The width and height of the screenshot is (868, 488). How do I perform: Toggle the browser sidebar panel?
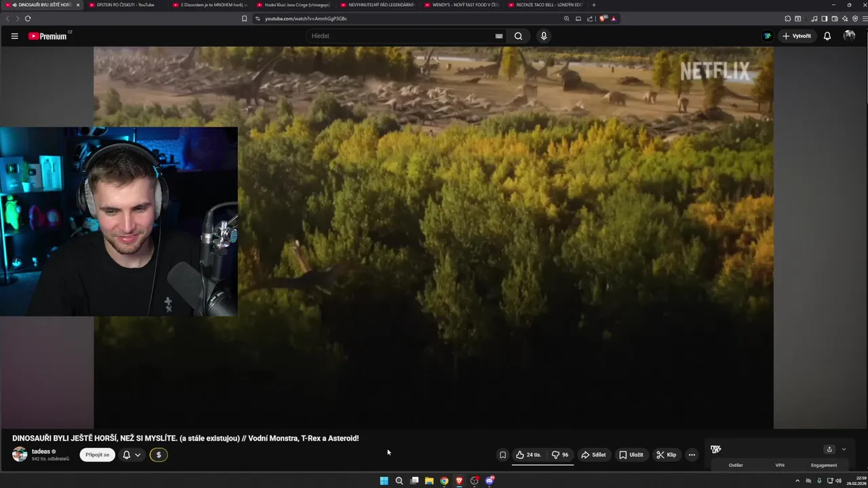click(823, 18)
